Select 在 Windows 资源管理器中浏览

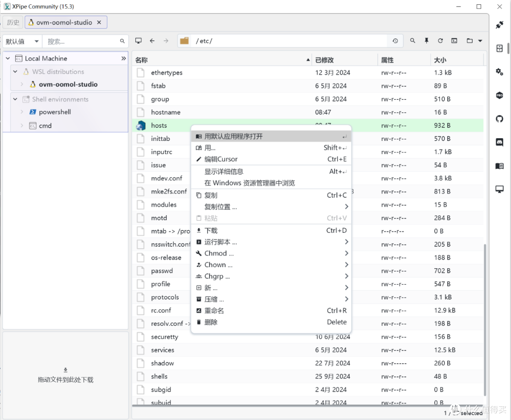[x=271, y=183]
